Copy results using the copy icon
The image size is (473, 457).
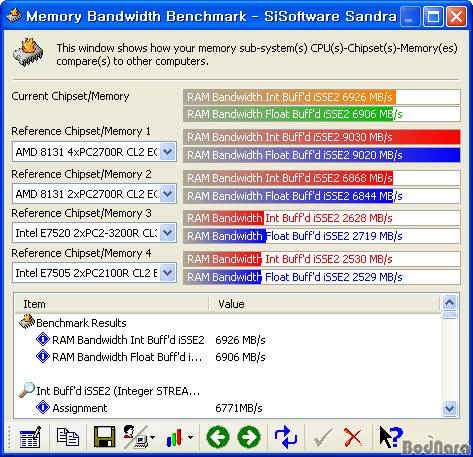pos(68,437)
